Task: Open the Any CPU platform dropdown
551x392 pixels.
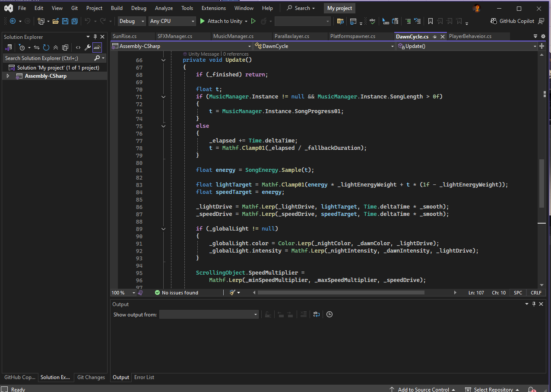Action: pyautogui.click(x=172, y=21)
